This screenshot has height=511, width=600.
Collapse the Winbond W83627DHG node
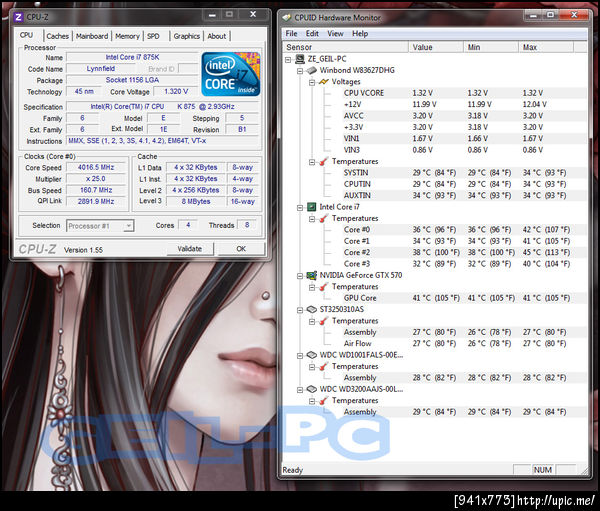300,71
